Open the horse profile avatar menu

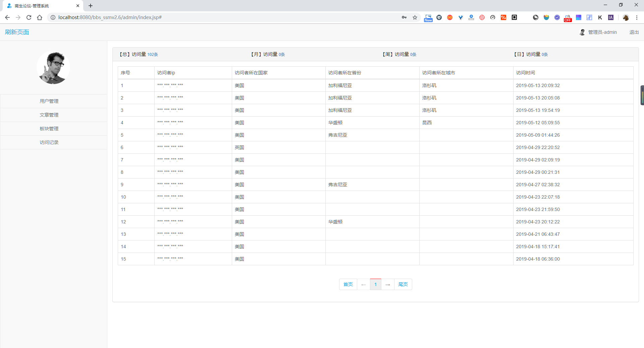tap(626, 17)
